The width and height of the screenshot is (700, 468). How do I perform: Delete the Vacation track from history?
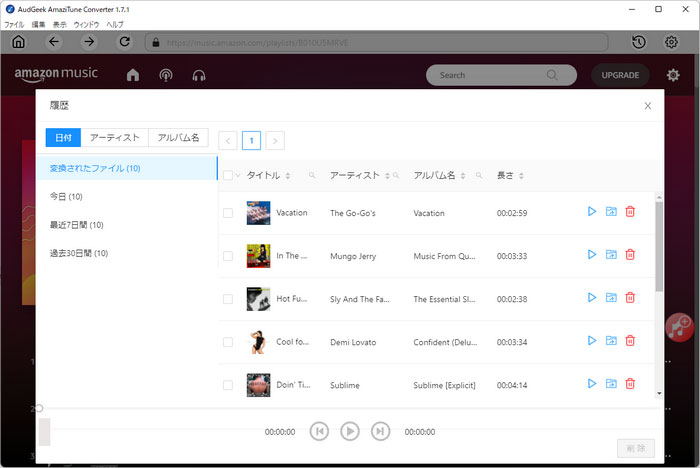point(630,212)
